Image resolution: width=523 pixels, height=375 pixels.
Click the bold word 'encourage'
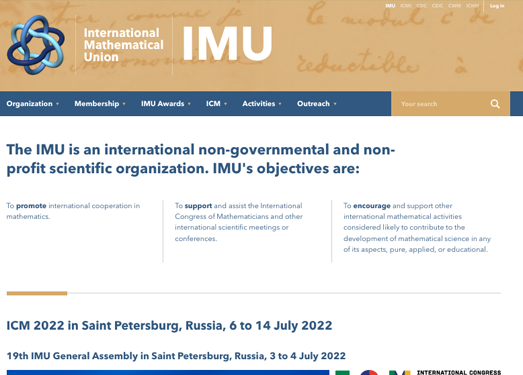372,206
